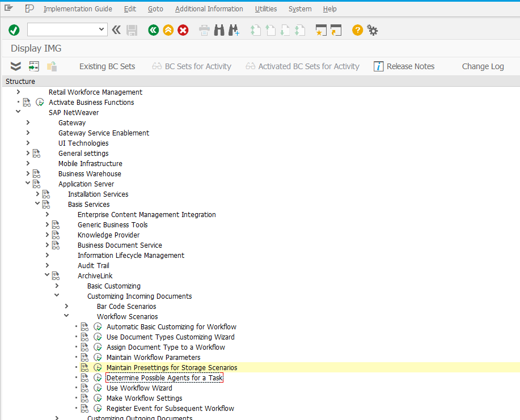Click the Expand All double-chevron icon
Viewport: 520px width, 420px height.
pyautogui.click(x=15, y=66)
